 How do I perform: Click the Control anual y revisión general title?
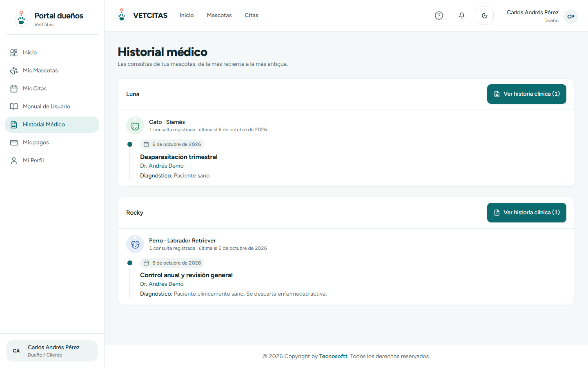click(186, 275)
